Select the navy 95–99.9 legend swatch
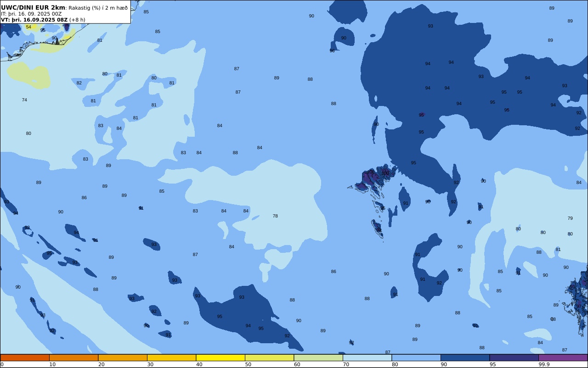Viewport: 588px width, 368px height. click(x=514, y=357)
